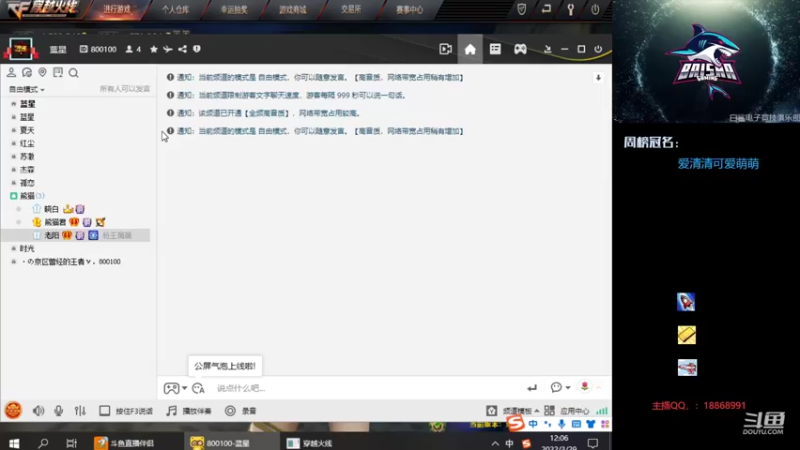This screenshot has width=800, height=450.
Task: Switch to the 幸运抽奖 tab
Action: [234, 10]
